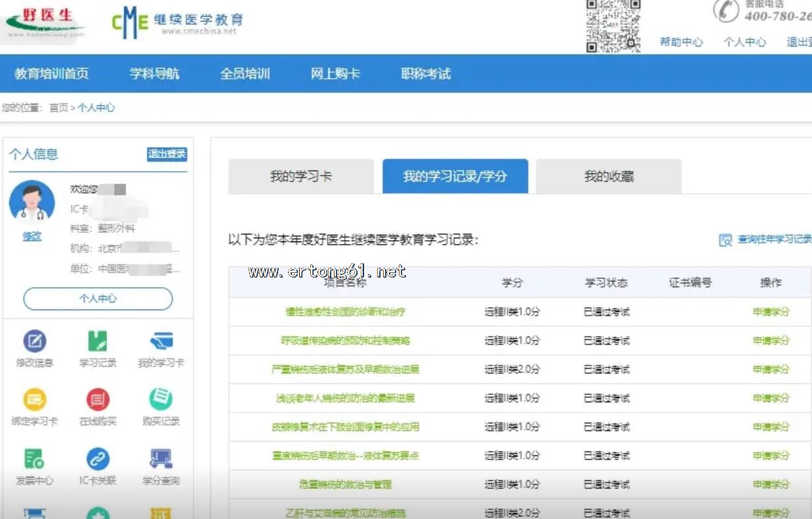812x519 pixels.
Task: Click the doctor avatar picture
Action: [32, 203]
